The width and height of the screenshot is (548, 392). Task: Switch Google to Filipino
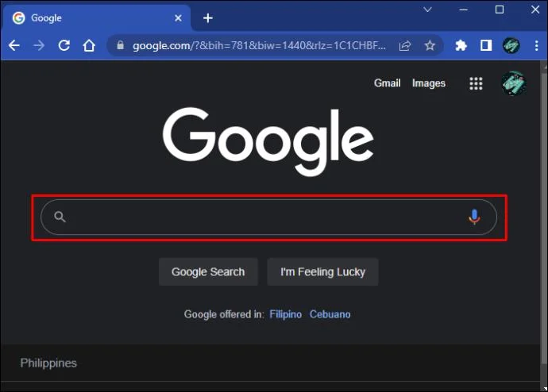(286, 314)
